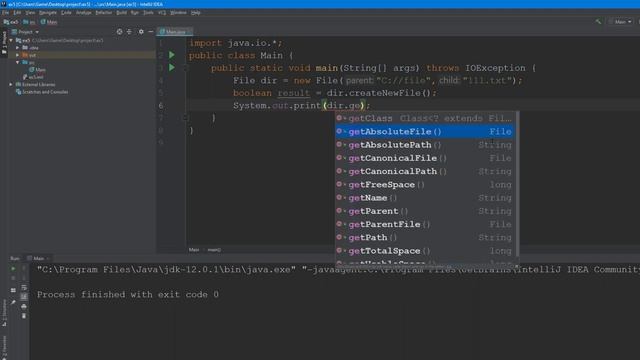Image resolution: width=640 pixels, height=360 pixels.
Task: Click the pin tab icon in Run panel
Action: coord(13,302)
